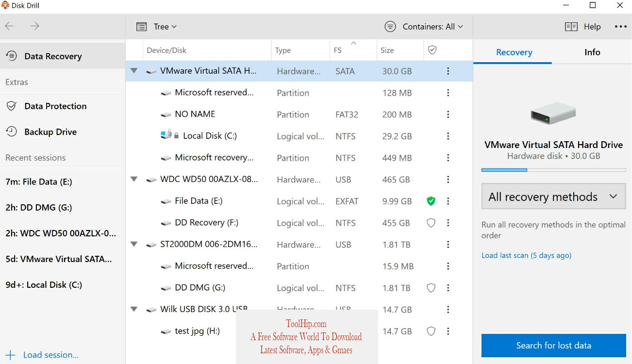This screenshot has height=364, width=632.
Task: Click the Help book icon
Action: (571, 27)
